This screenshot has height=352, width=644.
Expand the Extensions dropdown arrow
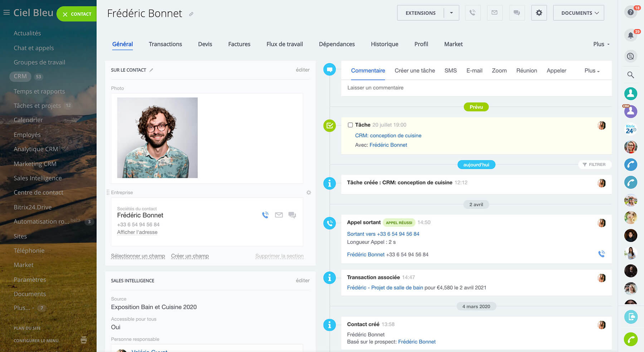452,13
